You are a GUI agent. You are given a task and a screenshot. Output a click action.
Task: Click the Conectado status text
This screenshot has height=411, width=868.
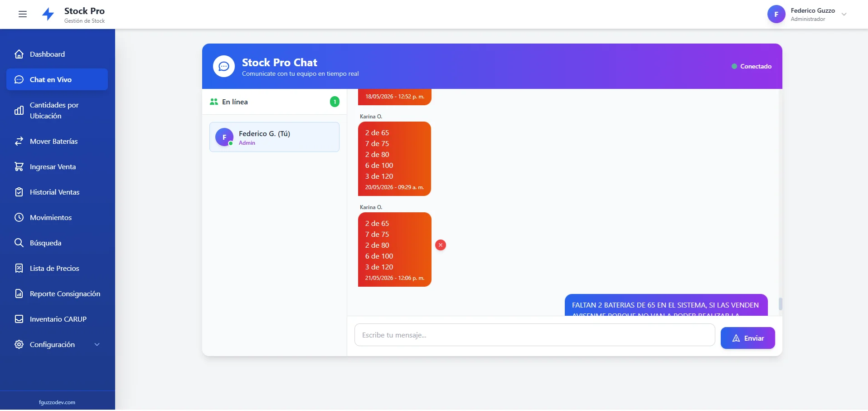pos(756,66)
